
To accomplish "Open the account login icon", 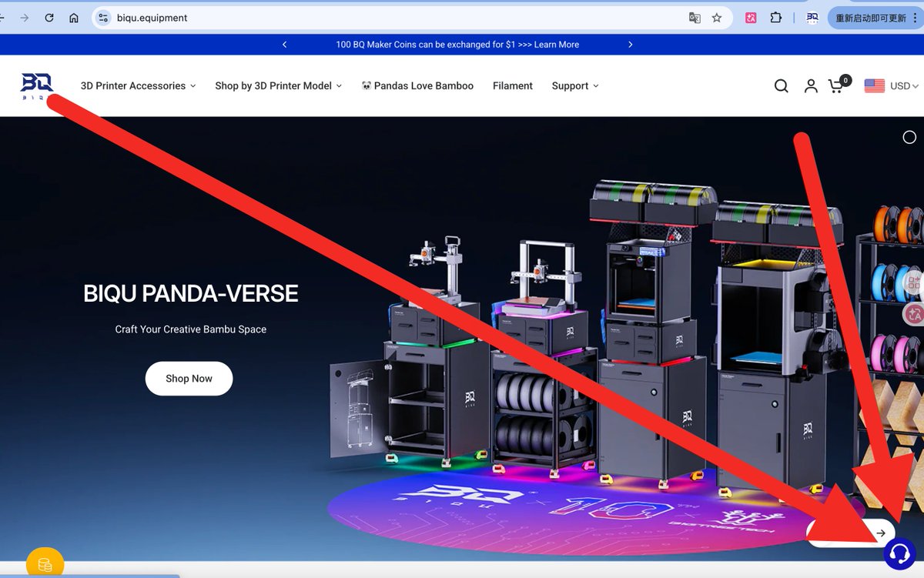I will point(811,86).
